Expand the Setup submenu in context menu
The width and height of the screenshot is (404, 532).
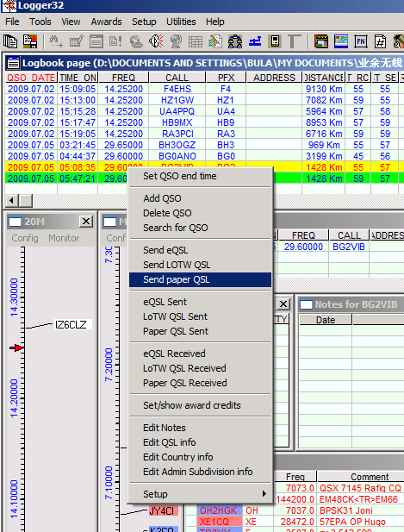click(x=200, y=494)
